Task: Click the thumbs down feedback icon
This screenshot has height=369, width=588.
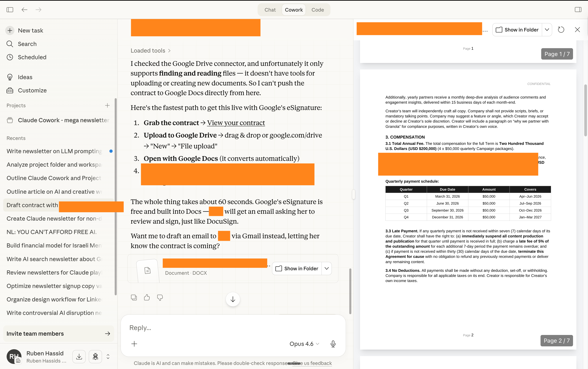Action: coord(160,298)
